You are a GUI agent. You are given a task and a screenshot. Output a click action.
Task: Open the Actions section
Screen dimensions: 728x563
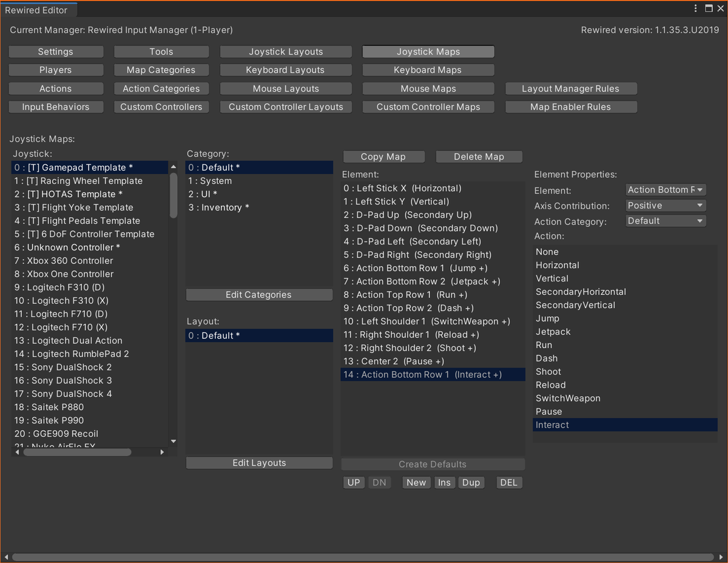pyautogui.click(x=56, y=89)
